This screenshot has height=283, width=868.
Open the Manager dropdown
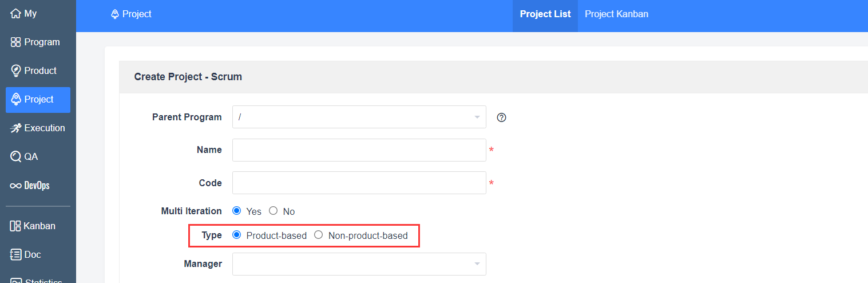click(359, 264)
